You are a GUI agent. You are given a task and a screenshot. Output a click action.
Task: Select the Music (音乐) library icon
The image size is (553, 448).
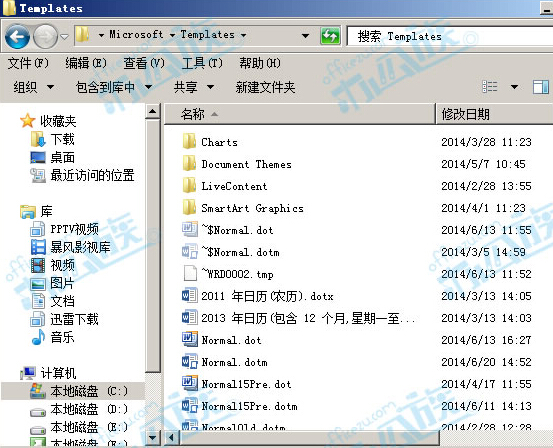tap(38, 337)
